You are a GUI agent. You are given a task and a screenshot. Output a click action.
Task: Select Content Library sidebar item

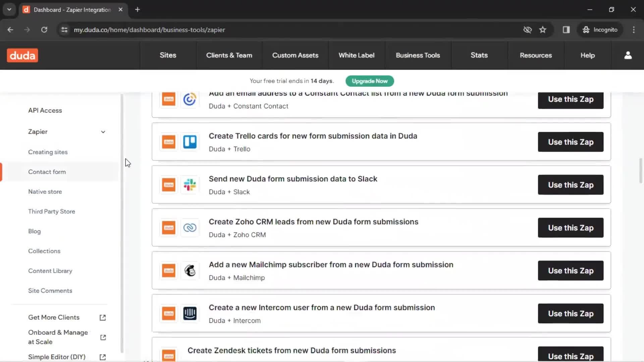(x=50, y=270)
